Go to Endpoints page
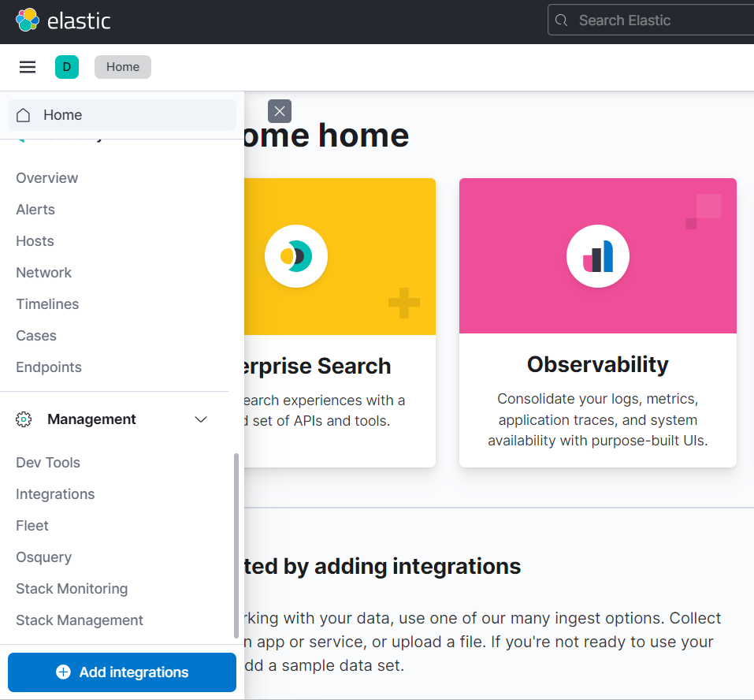 (x=49, y=367)
